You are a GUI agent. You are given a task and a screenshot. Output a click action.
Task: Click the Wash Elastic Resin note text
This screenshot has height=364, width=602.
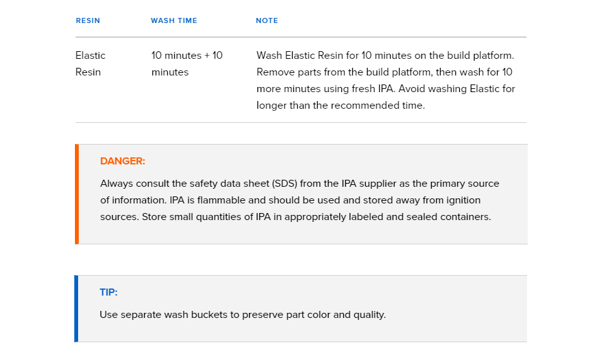pos(386,80)
